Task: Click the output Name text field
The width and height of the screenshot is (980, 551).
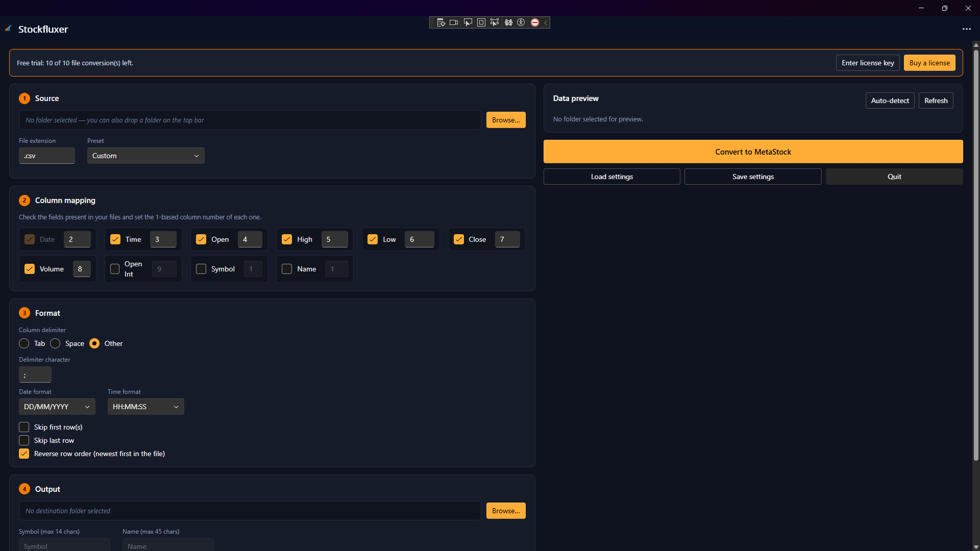Action: pyautogui.click(x=168, y=545)
